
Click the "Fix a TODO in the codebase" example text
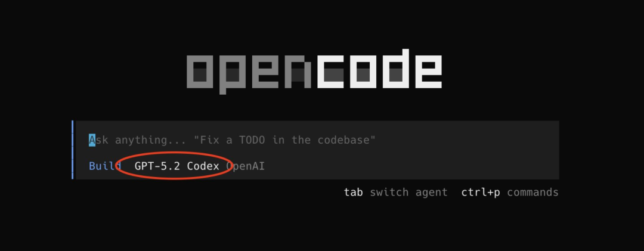tap(284, 140)
